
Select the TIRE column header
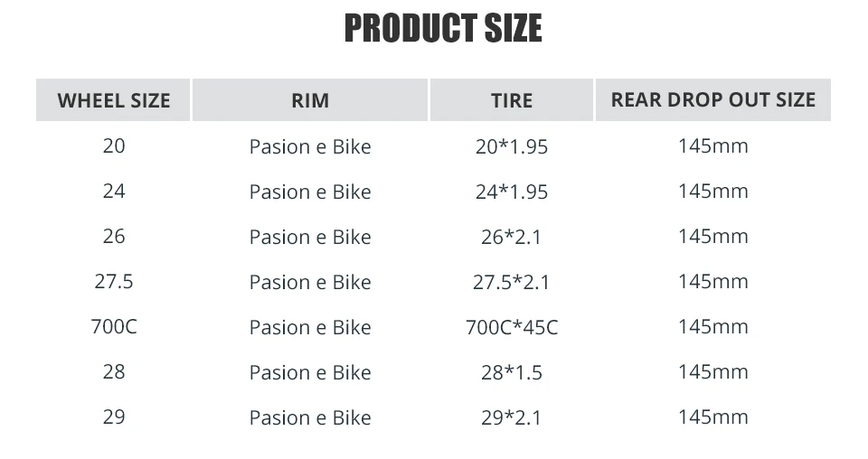click(x=512, y=100)
